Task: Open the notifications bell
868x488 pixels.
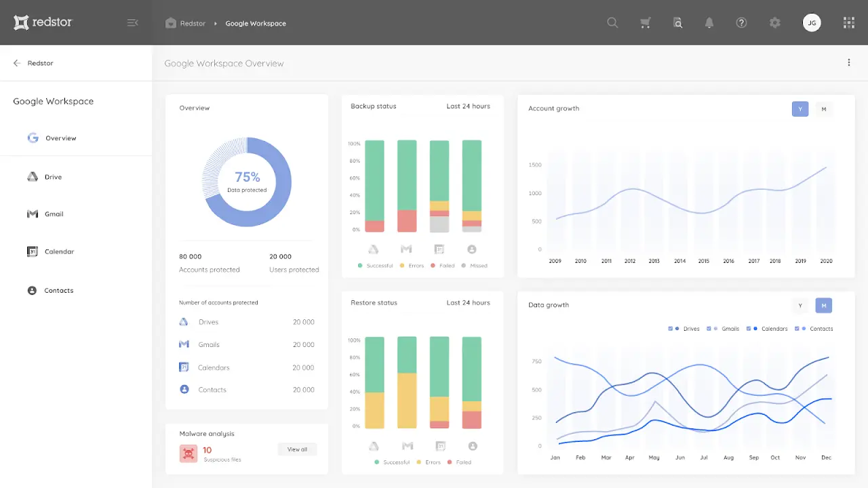Action: (709, 23)
